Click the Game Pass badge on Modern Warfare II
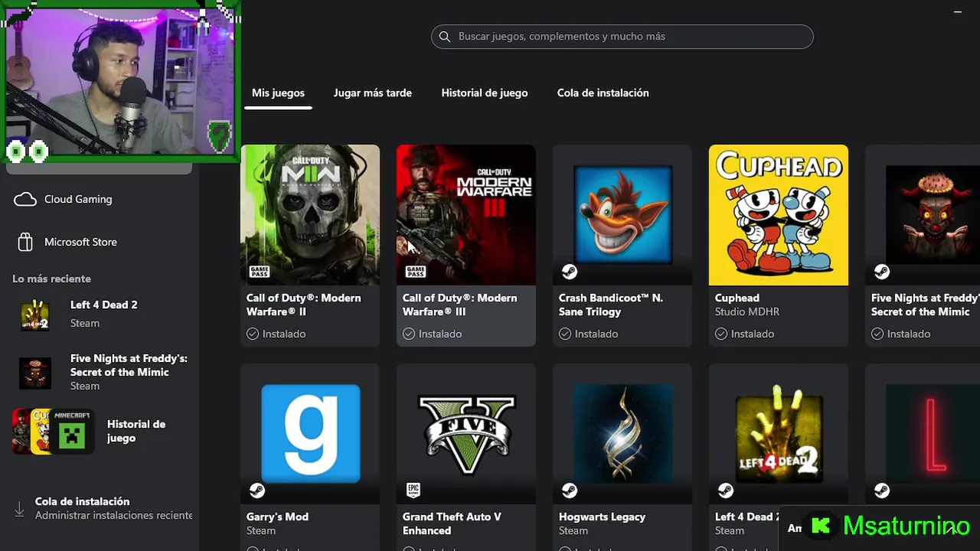980x551 pixels. 259,272
